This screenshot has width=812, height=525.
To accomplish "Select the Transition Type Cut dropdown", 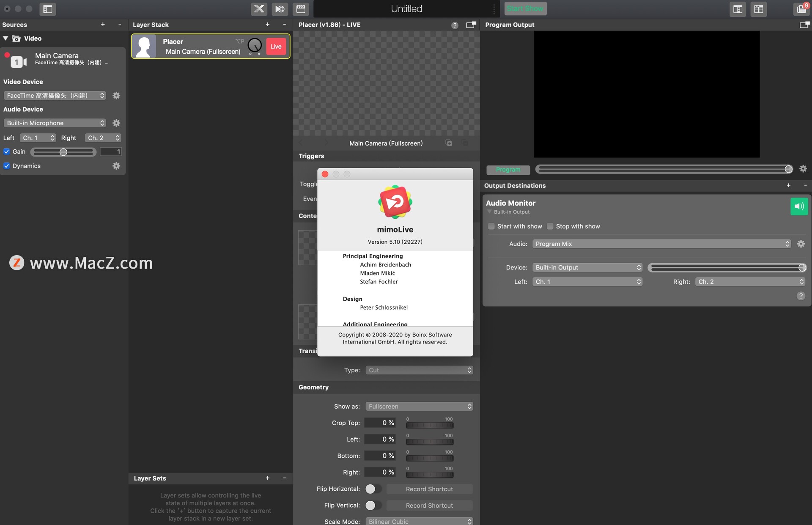I will [418, 369].
